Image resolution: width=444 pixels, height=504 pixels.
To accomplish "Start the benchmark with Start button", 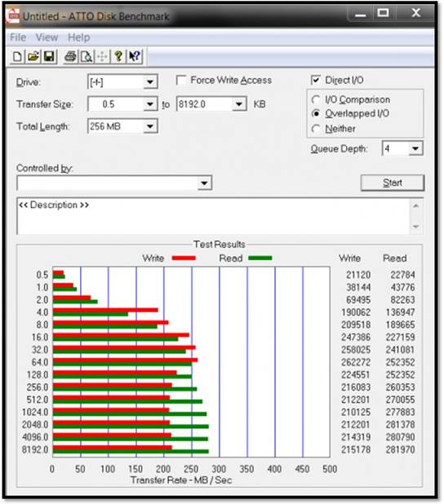I will [x=393, y=183].
